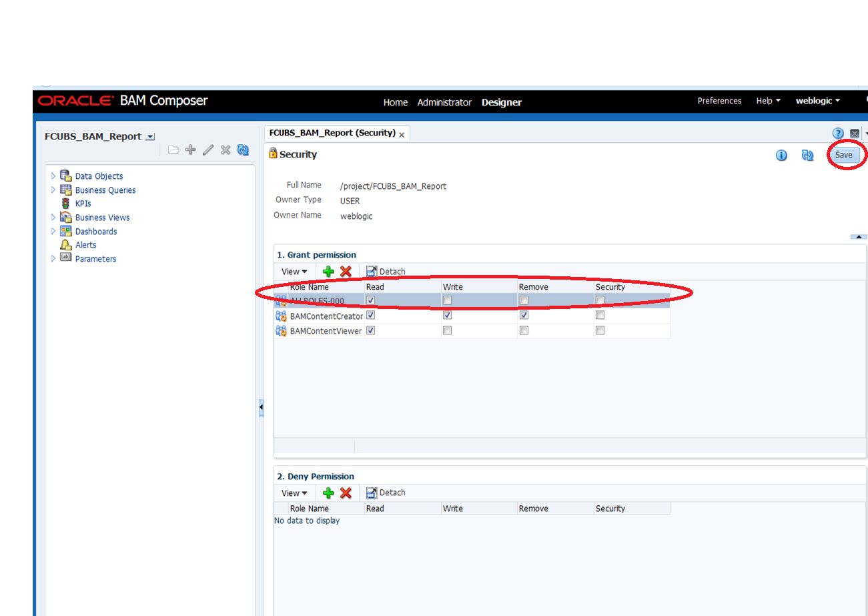
Task: Expand the Dashboards tree node
Action: pyautogui.click(x=53, y=231)
